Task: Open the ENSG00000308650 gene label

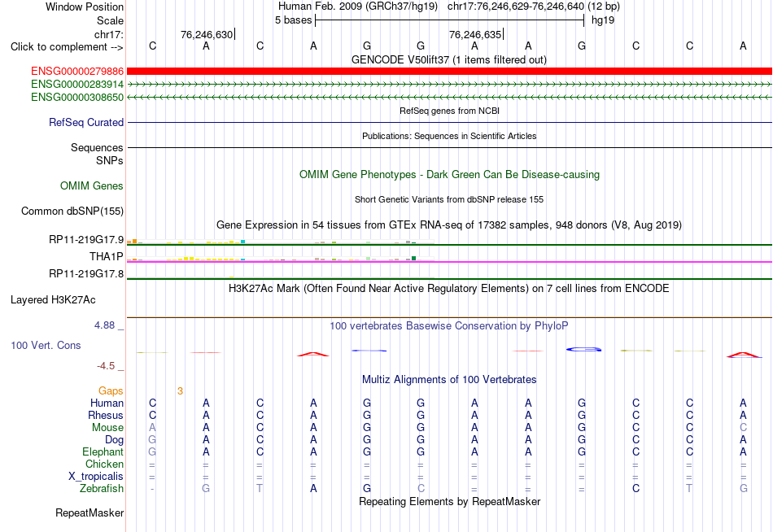Action: [x=77, y=97]
